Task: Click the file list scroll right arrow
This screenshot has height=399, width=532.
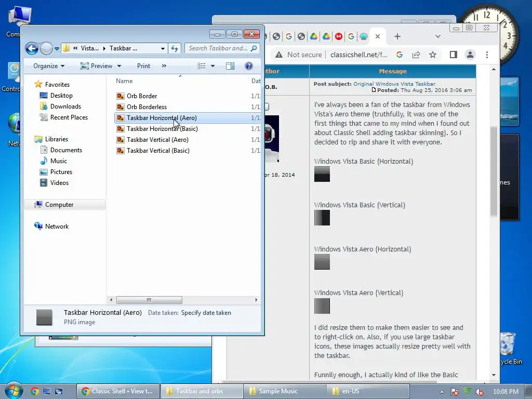Action: (256, 300)
